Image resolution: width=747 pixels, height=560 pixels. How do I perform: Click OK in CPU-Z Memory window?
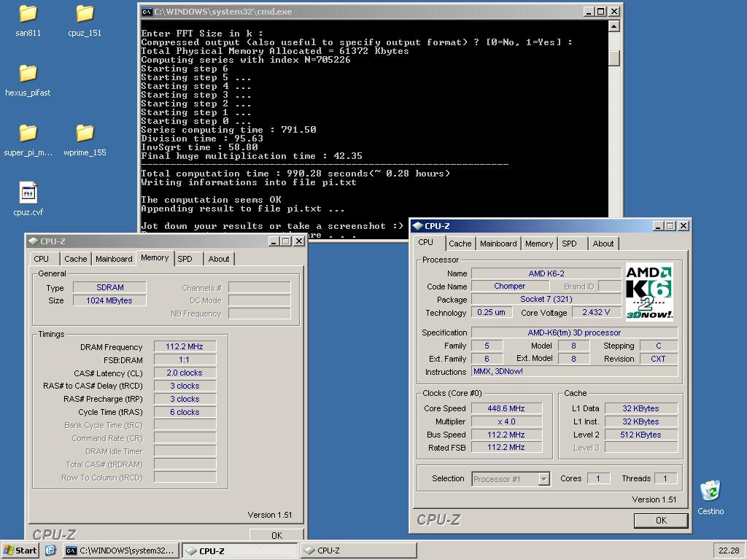tap(276, 534)
